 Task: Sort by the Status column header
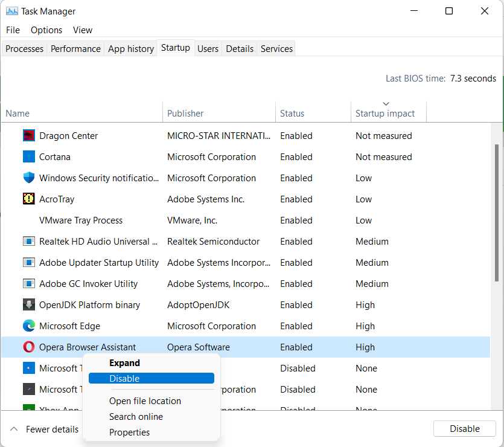[x=313, y=113]
